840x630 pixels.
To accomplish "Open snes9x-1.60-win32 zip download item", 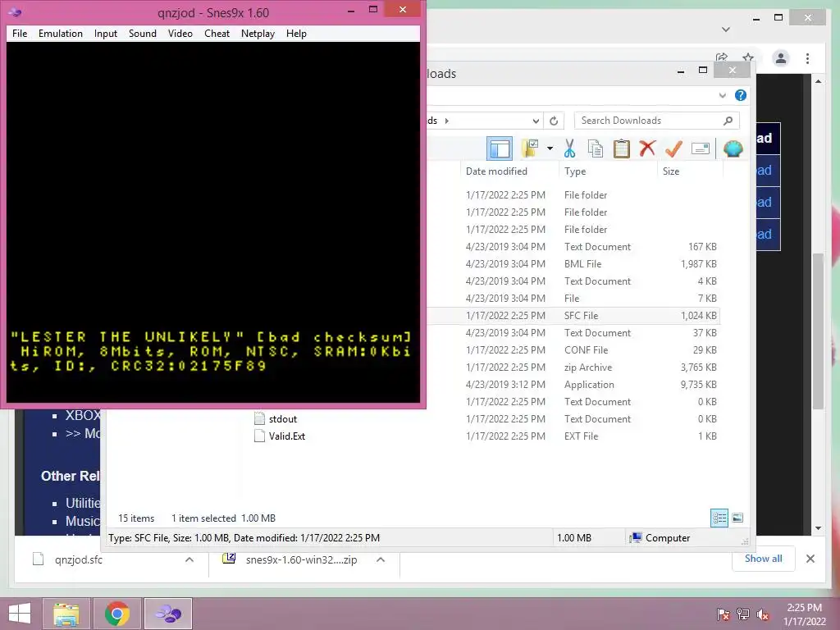I will pos(301,559).
